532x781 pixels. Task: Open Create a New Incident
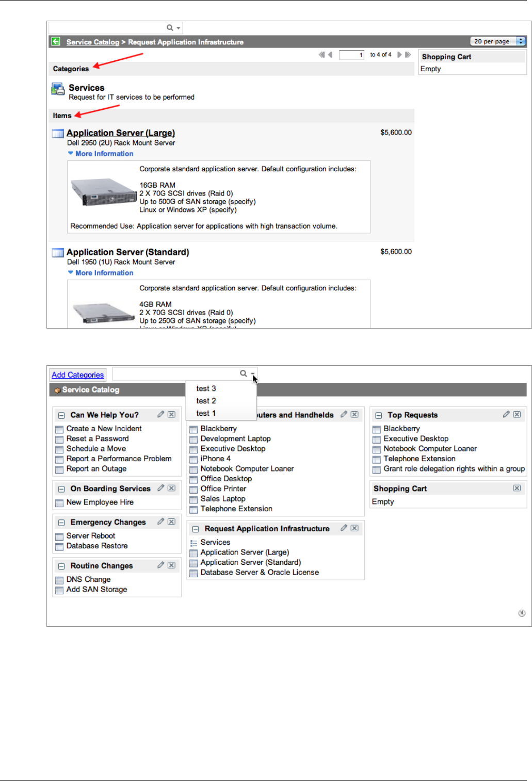pyautogui.click(x=104, y=429)
